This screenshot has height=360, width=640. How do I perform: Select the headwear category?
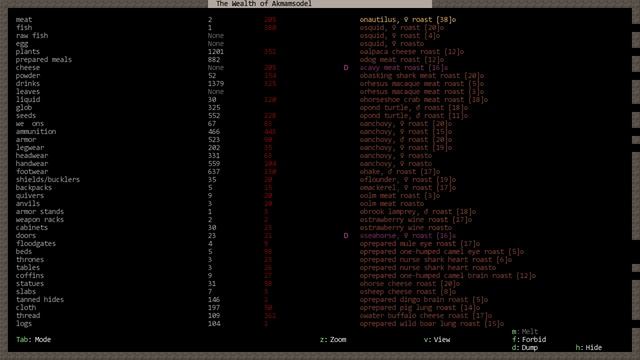pyautogui.click(x=32, y=156)
